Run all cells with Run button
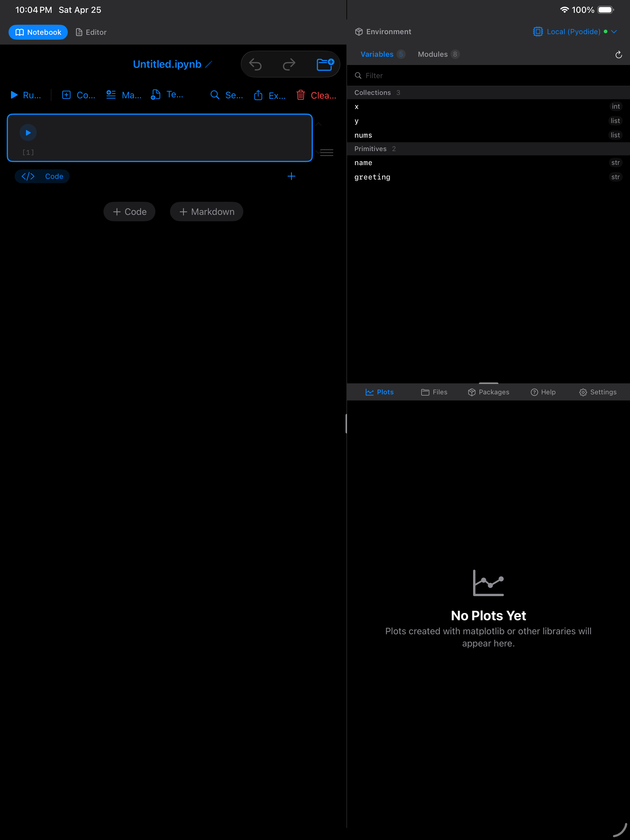 26,95
